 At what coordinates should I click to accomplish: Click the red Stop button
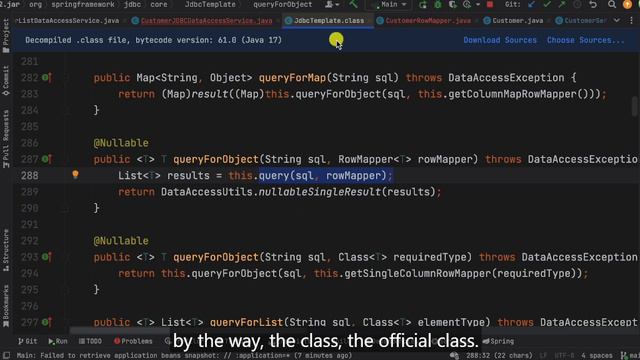pos(490,4)
